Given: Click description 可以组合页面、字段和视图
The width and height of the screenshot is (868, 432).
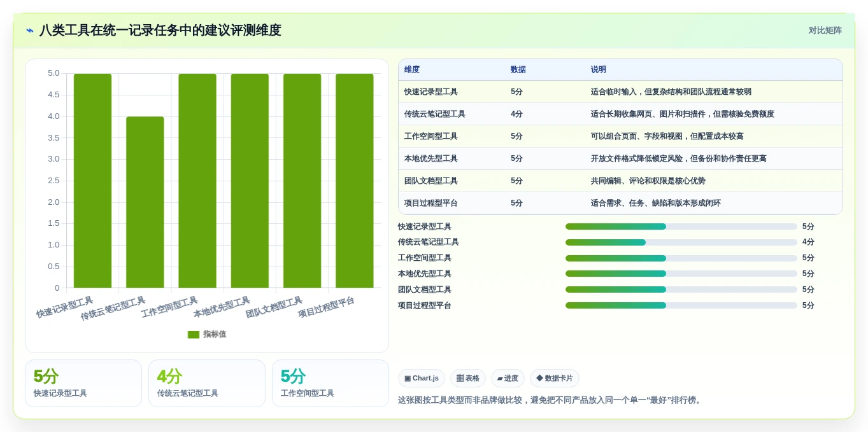Looking at the screenshot, I should [x=667, y=136].
